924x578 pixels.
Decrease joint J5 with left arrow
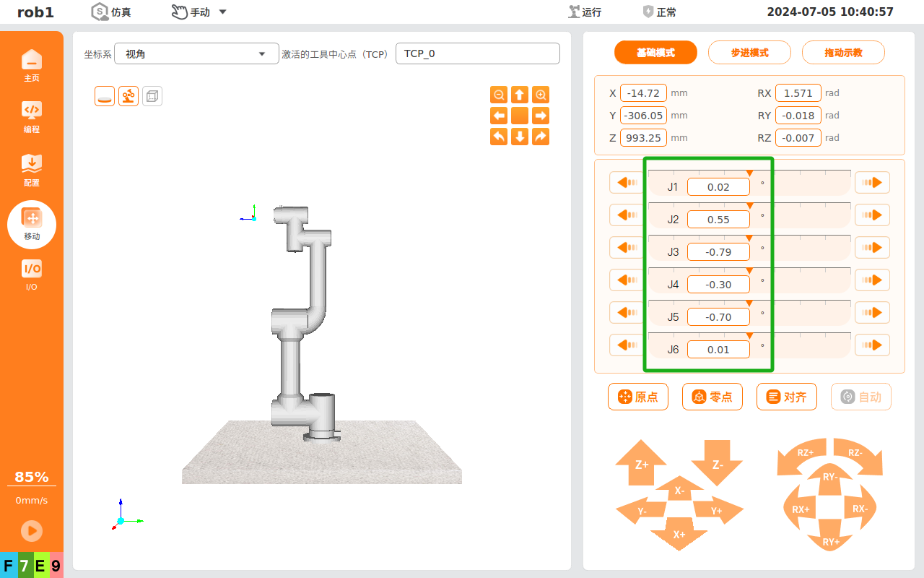click(627, 313)
